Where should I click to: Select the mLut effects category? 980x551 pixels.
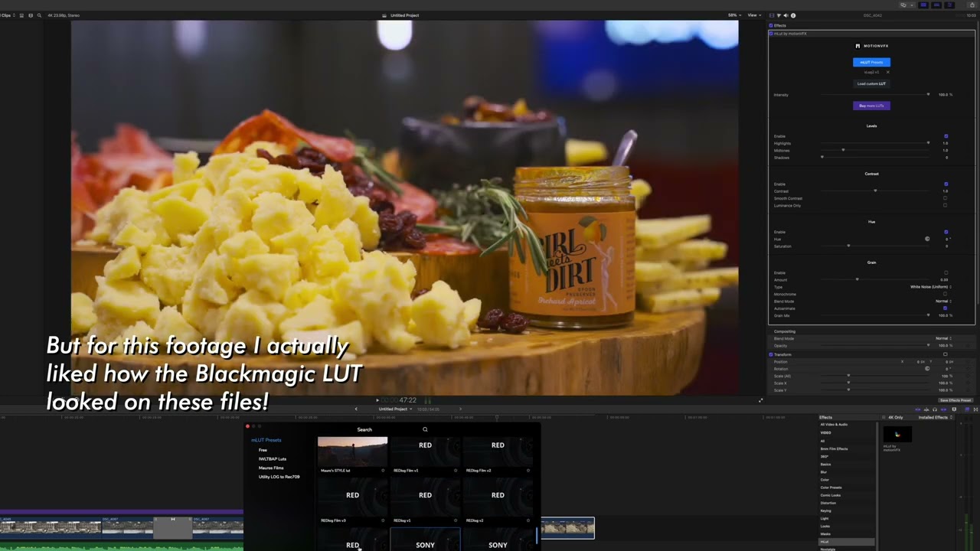[x=846, y=542]
